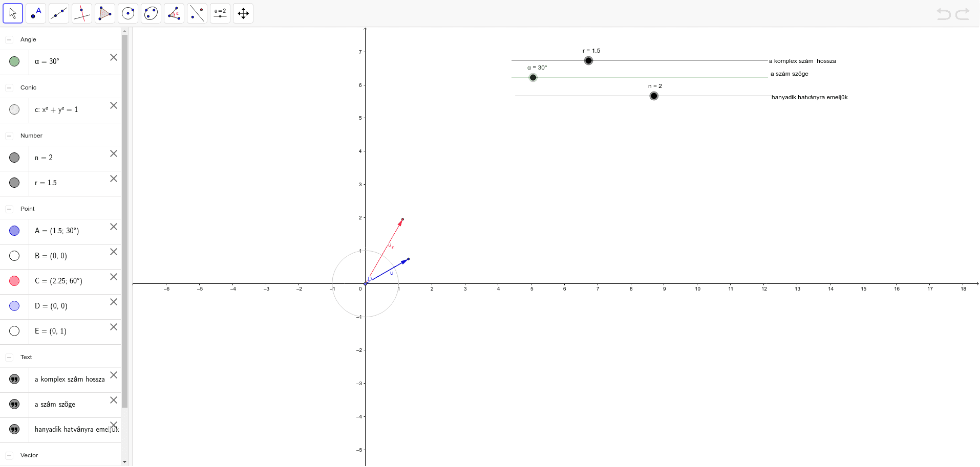980x467 pixels.
Task: Toggle visibility of circle c
Action: click(14, 109)
